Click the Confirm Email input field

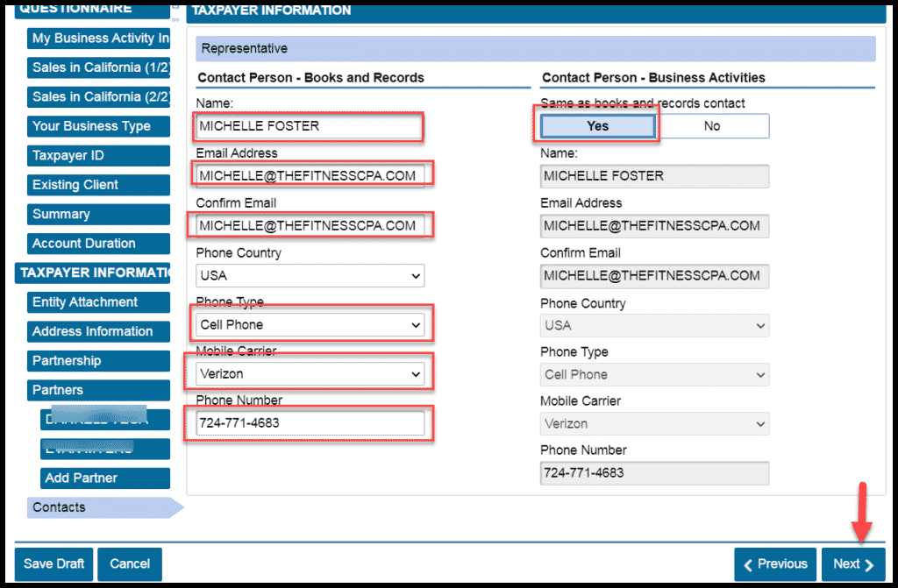click(310, 225)
